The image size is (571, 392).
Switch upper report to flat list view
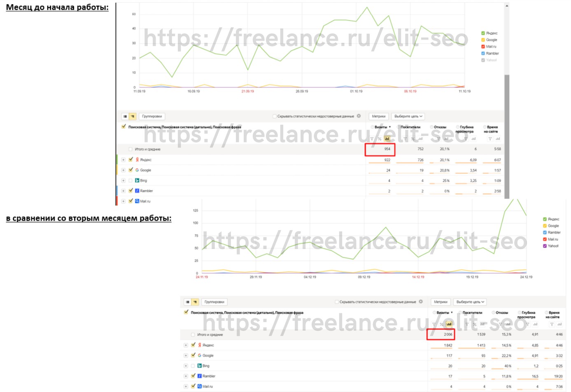pyautogui.click(x=125, y=117)
